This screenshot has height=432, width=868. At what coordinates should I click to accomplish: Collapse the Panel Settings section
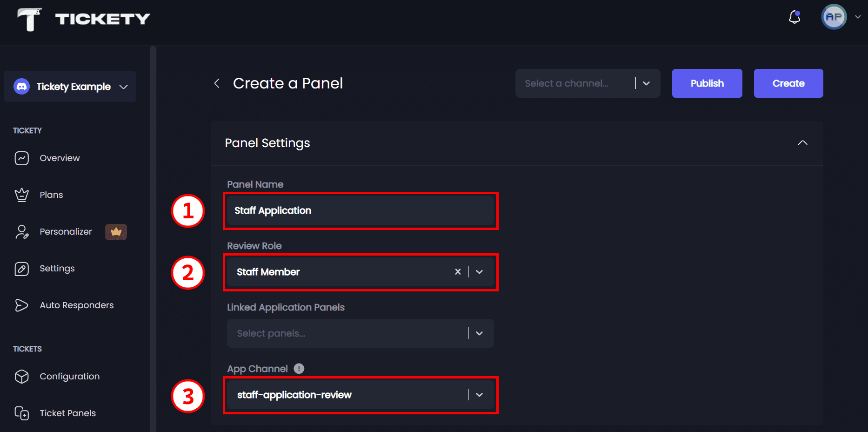tap(802, 143)
